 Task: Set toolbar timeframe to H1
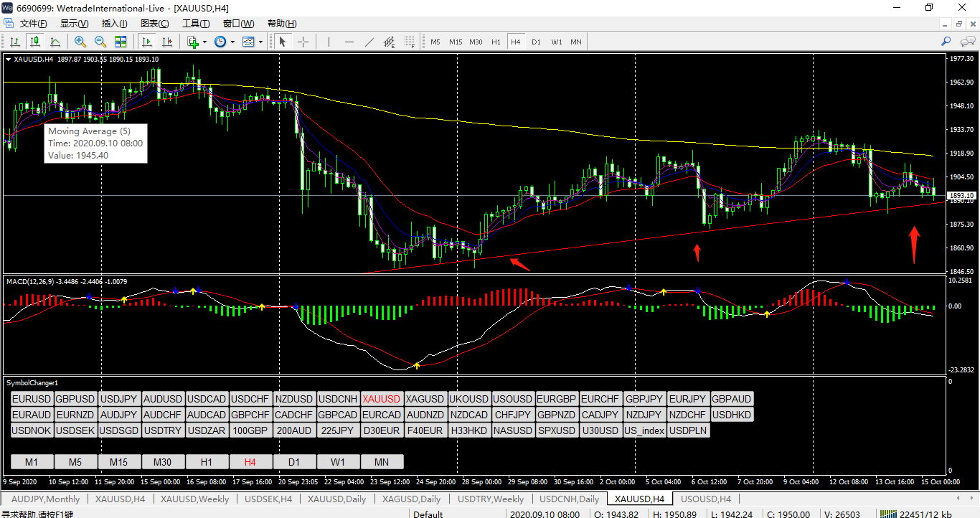pos(496,42)
